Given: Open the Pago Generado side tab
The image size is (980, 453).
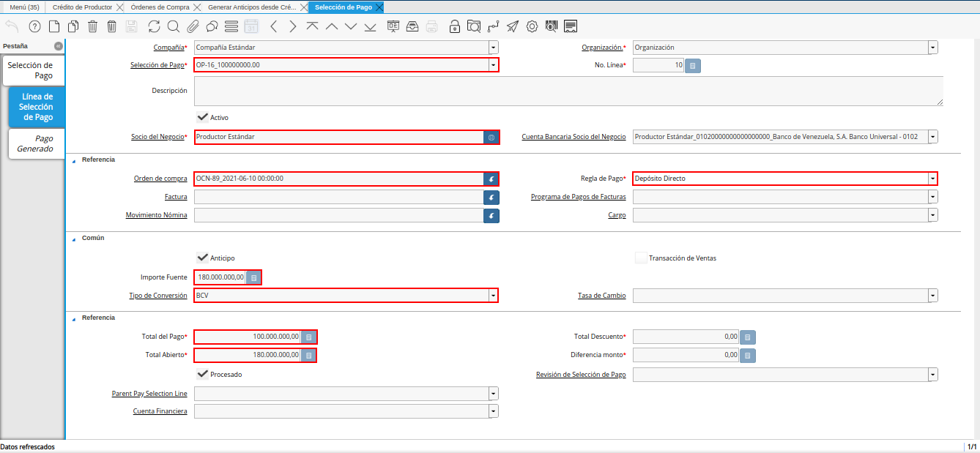Looking at the screenshot, I should (36, 143).
